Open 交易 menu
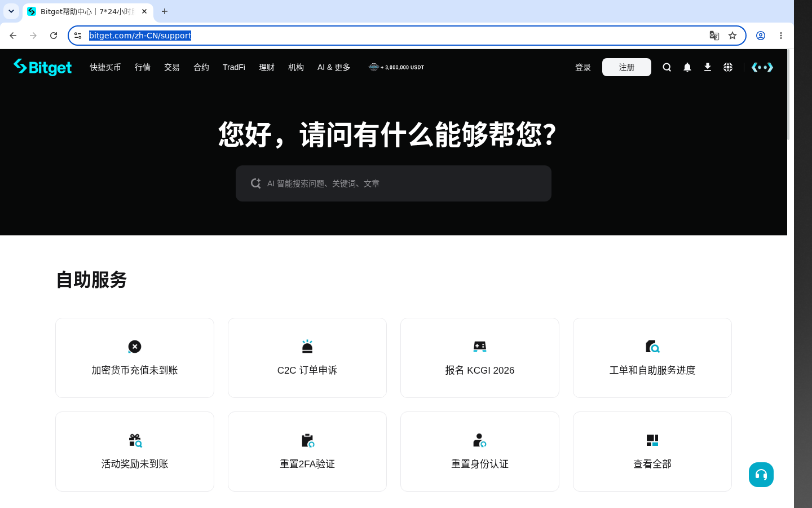 pyautogui.click(x=172, y=67)
